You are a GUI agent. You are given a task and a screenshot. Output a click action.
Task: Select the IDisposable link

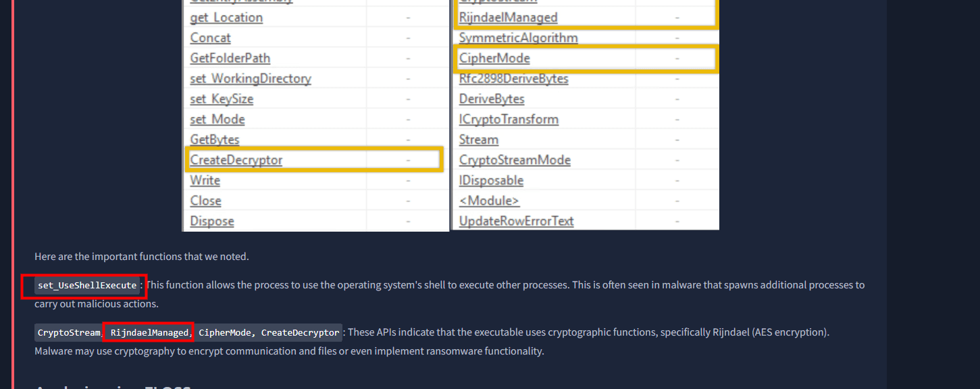pyautogui.click(x=491, y=180)
